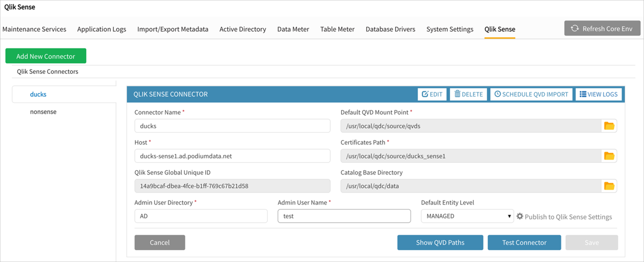Click the Edit connector button
Image resolution: width=644 pixels, height=262 pixels.
coord(432,94)
